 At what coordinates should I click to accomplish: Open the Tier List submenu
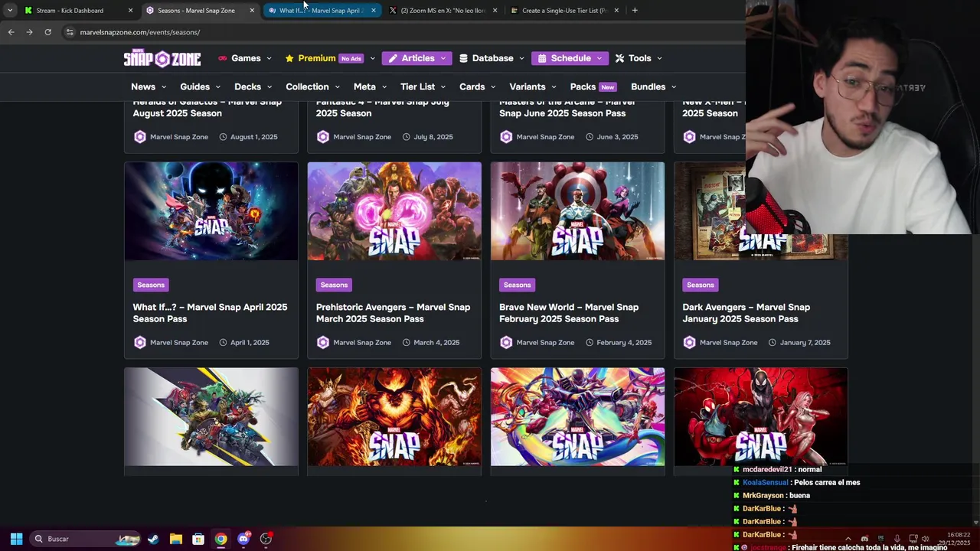(x=423, y=86)
